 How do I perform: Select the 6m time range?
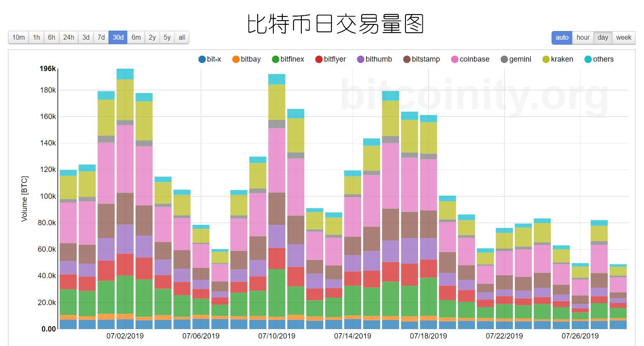[136, 37]
